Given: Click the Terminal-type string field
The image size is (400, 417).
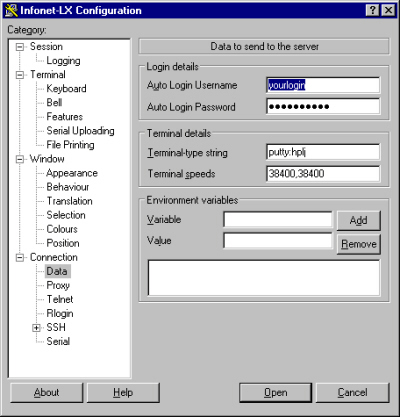Looking at the screenshot, I should 323,152.
